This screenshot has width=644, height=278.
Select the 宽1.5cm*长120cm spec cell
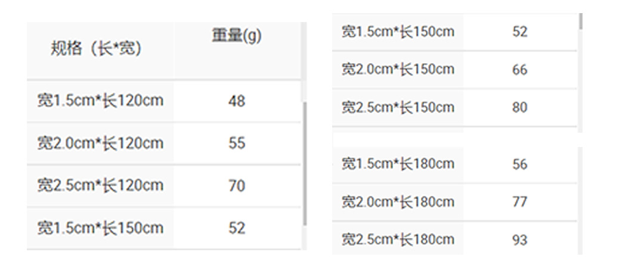(100, 101)
